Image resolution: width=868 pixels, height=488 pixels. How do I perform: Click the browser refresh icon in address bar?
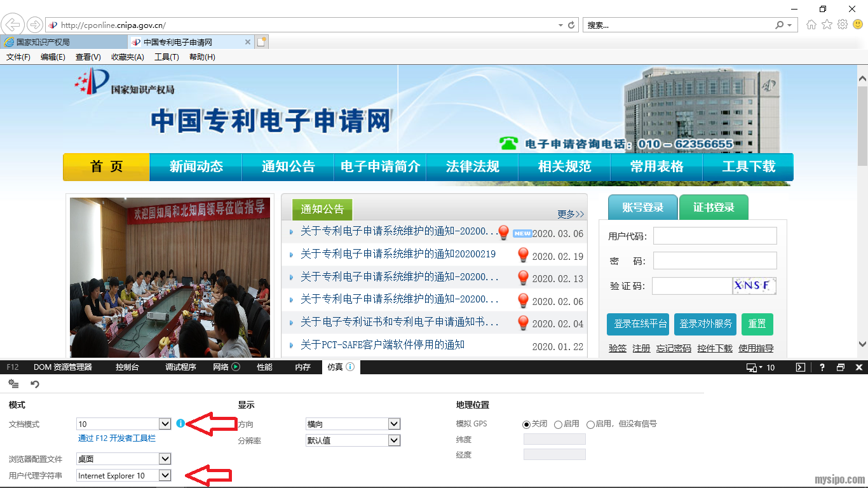pos(571,25)
